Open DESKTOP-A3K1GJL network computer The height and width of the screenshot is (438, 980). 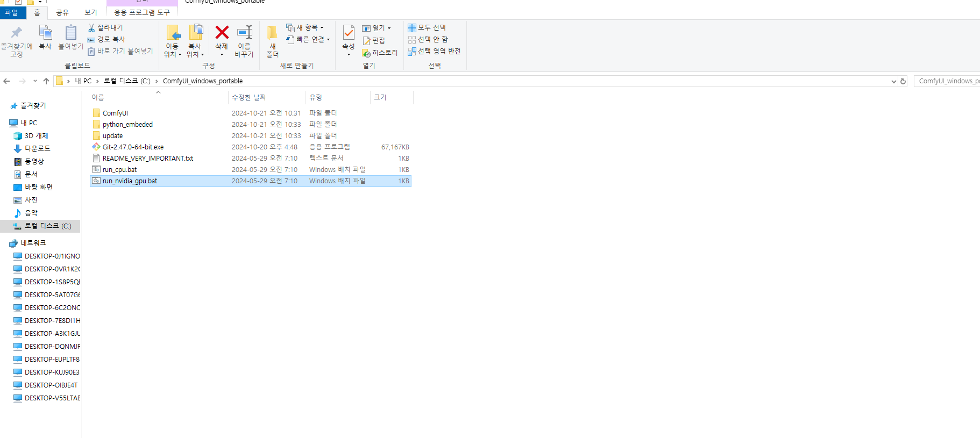click(x=52, y=334)
